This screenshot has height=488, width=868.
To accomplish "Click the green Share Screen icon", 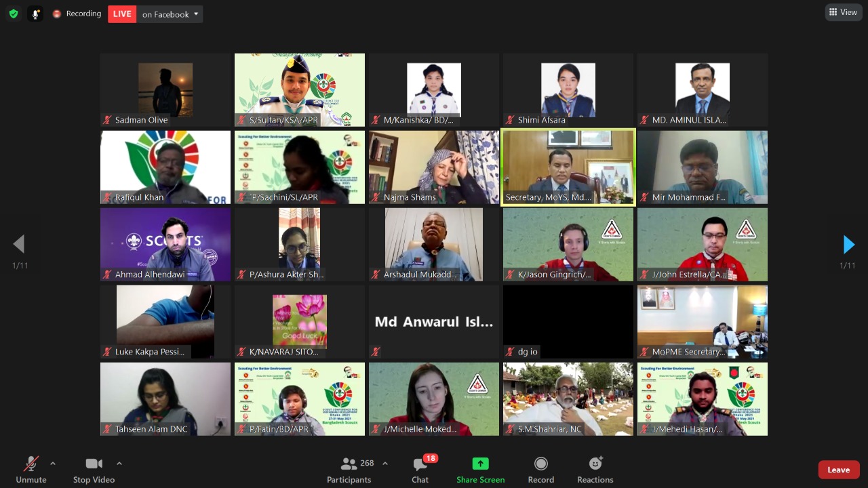I will [x=480, y=464].
